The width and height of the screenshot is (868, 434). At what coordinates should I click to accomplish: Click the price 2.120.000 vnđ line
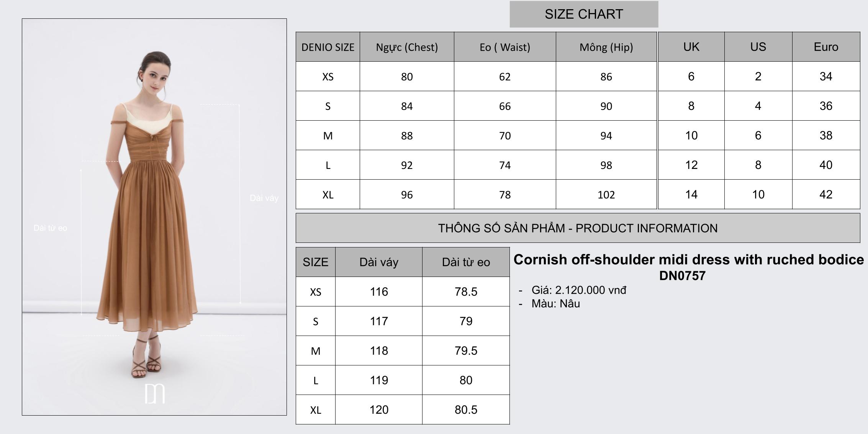point(578,290)
